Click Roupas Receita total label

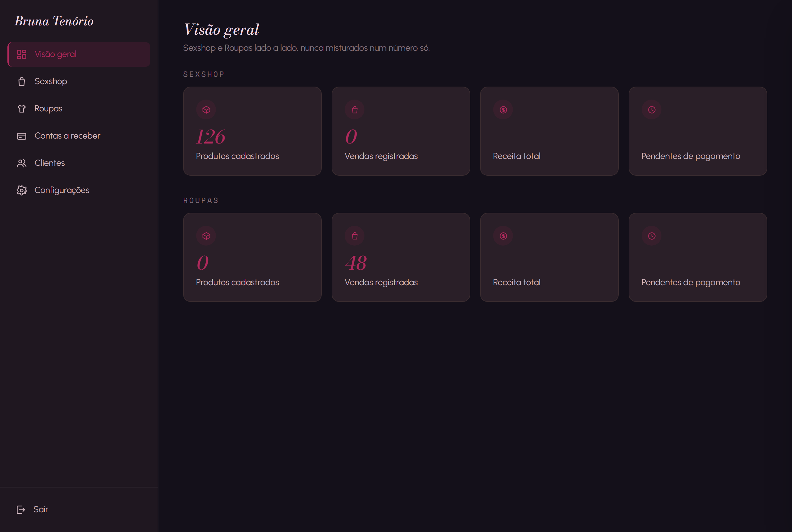[516, 282]
